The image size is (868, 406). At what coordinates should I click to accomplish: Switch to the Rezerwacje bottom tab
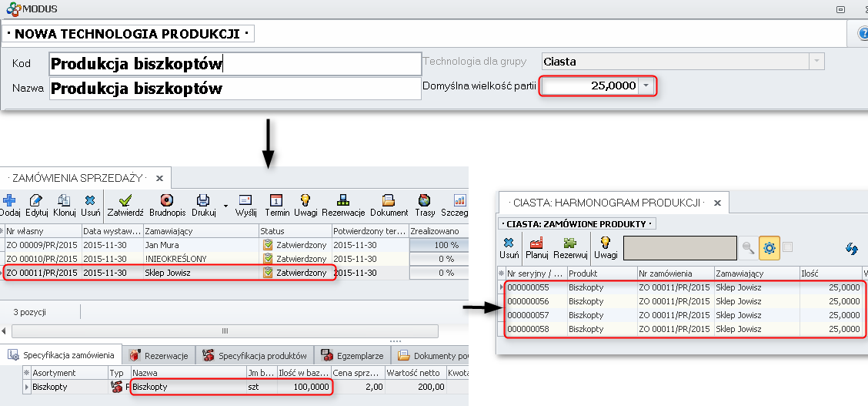pos(158,355)
